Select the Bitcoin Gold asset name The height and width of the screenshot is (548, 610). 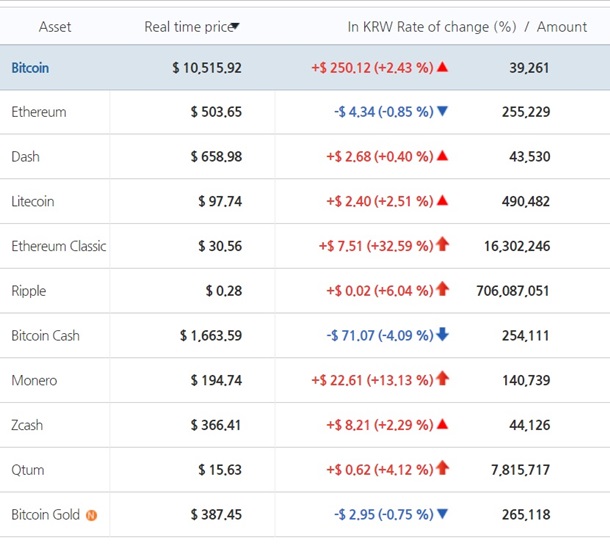45,515
